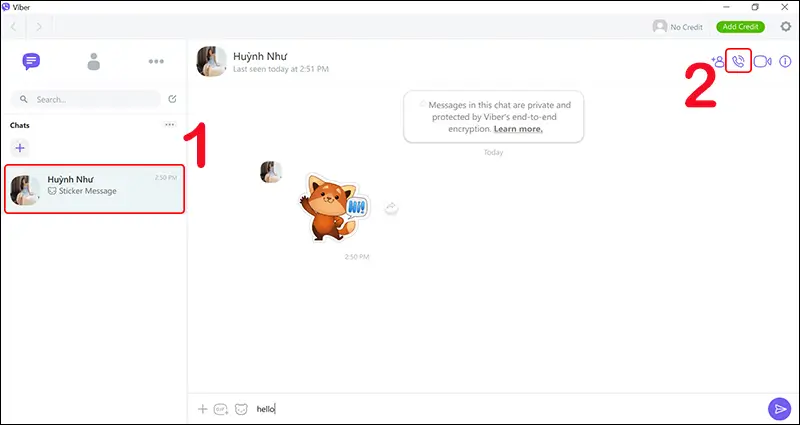This screenshot has height=425, width=800.
Task: Click the attachment plus icon
Action: [x=203, y=409]
